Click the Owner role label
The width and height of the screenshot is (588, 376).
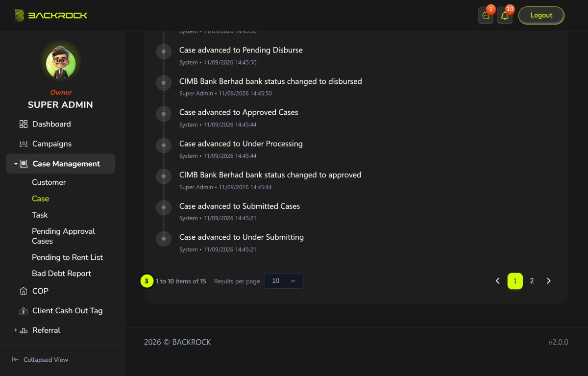(61, 92)
